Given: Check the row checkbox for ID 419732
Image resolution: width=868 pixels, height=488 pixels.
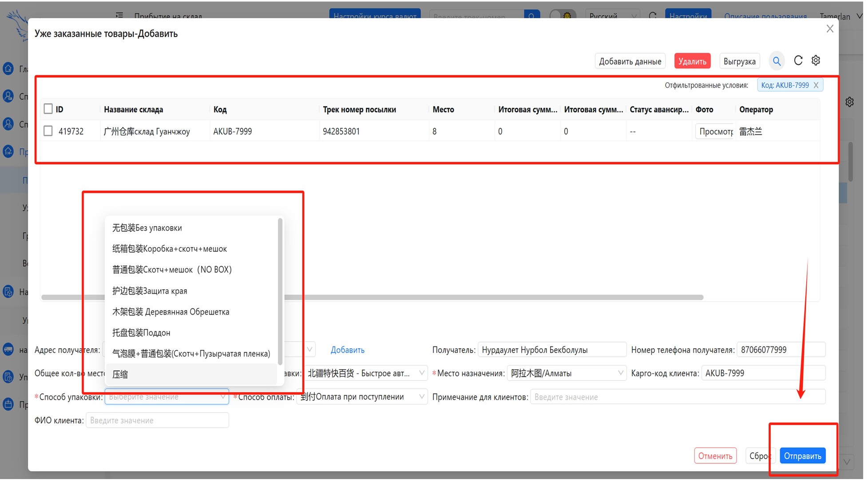Looking at the screenshot, I should pyautogui.click(x=48, y=131).
